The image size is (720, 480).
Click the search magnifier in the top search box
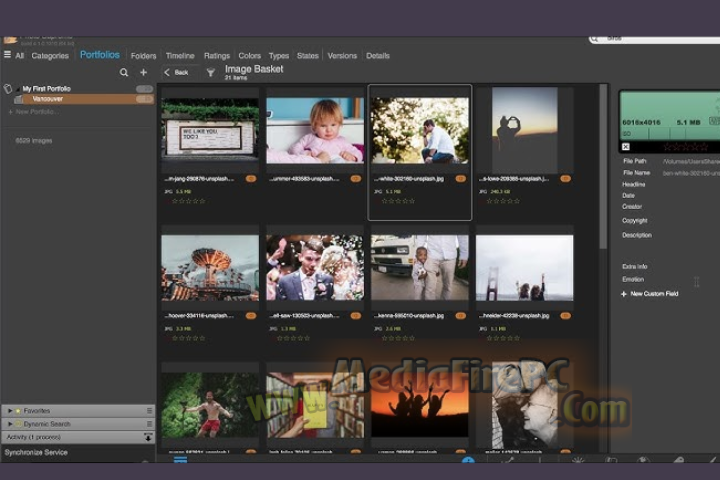click(x=595, y=39)
